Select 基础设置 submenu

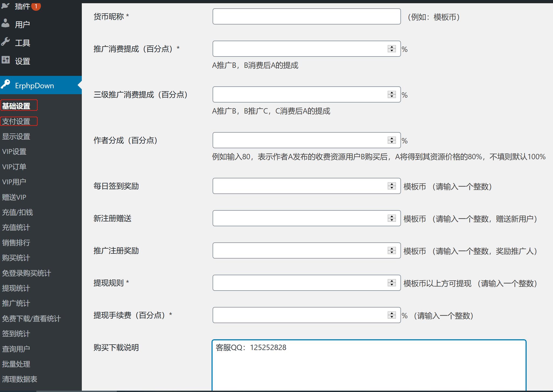(x=16, y=106)
